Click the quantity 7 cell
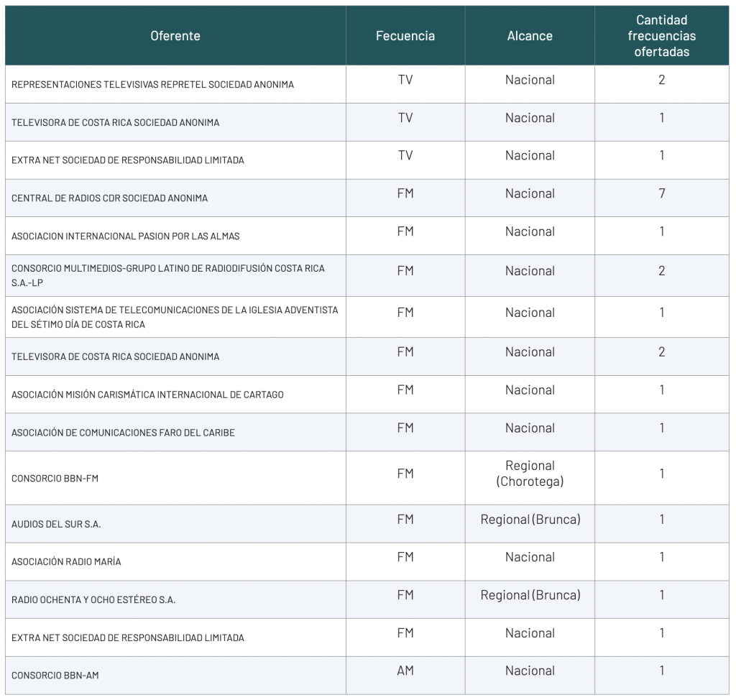The image size is (736, 700). pyautogui.click(x=661, y=194)
